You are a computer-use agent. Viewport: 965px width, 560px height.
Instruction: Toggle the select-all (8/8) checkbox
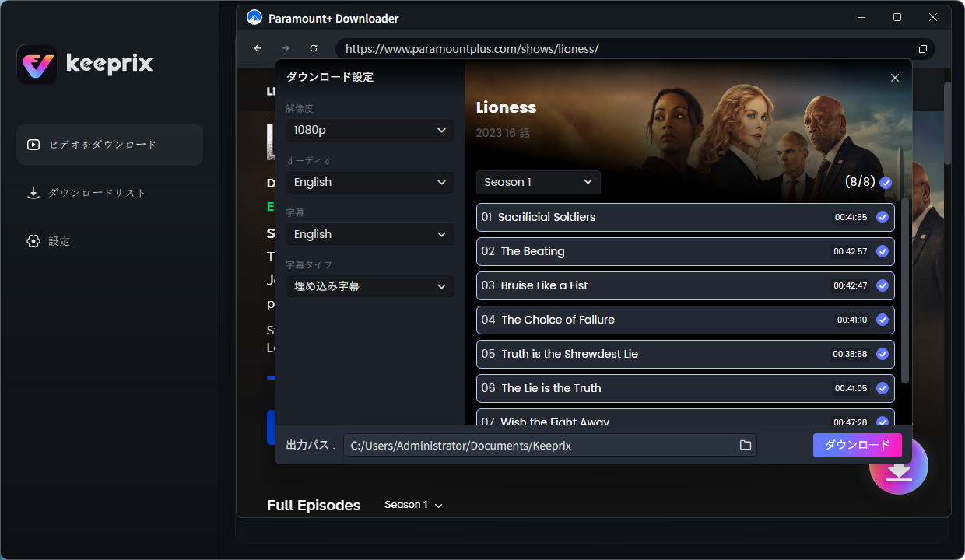[x=885, y=183]
